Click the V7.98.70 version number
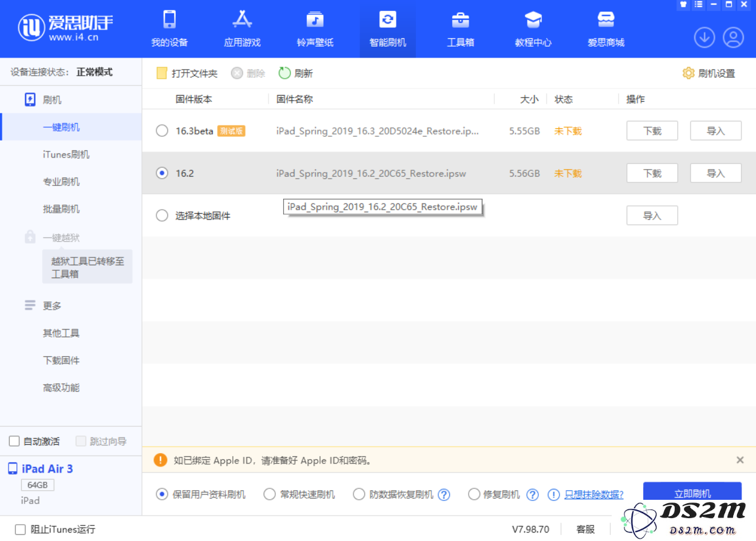 click(x=530, y=529)
